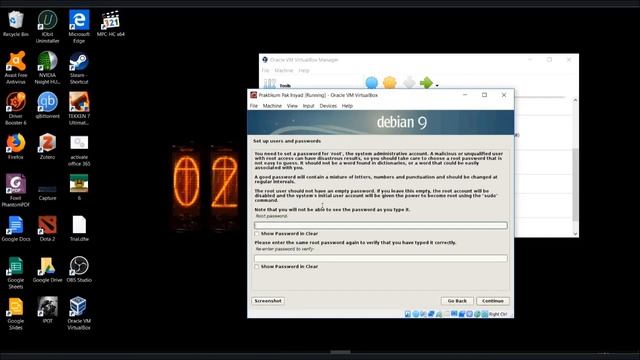
Task: Open the File menu of the running VM window
Action: pos(254,106)
